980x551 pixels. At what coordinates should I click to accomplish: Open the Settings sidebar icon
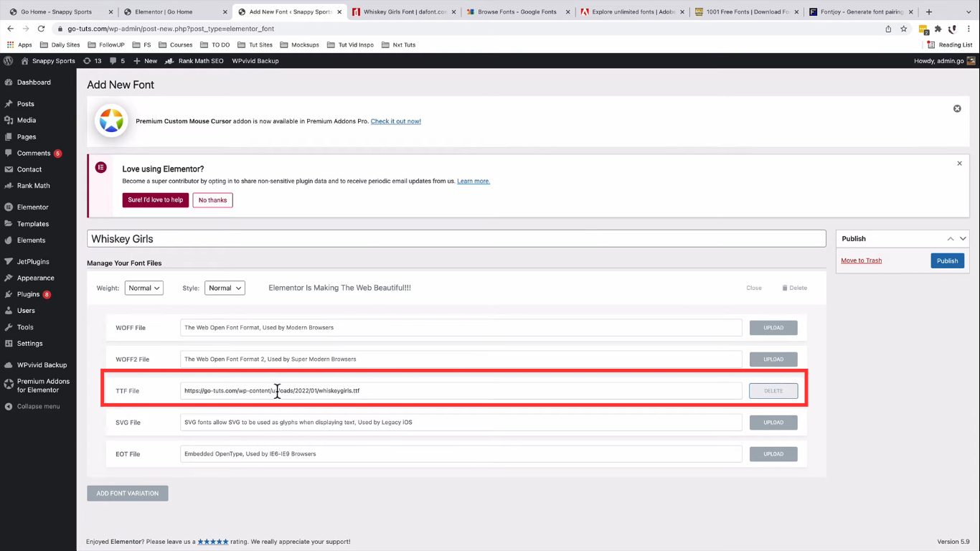pos(9,344)
